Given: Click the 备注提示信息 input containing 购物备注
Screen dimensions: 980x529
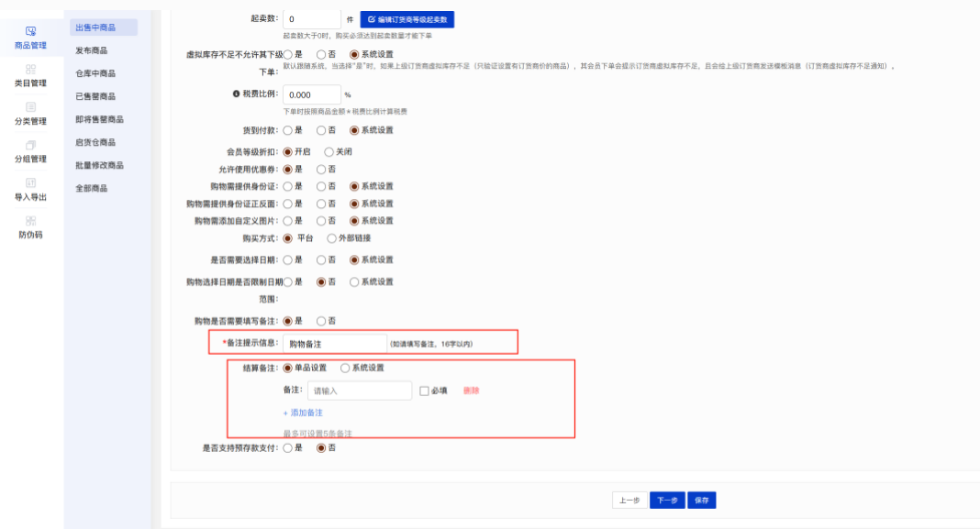Looking at the screenshot, I should click(x=335, y=344).
